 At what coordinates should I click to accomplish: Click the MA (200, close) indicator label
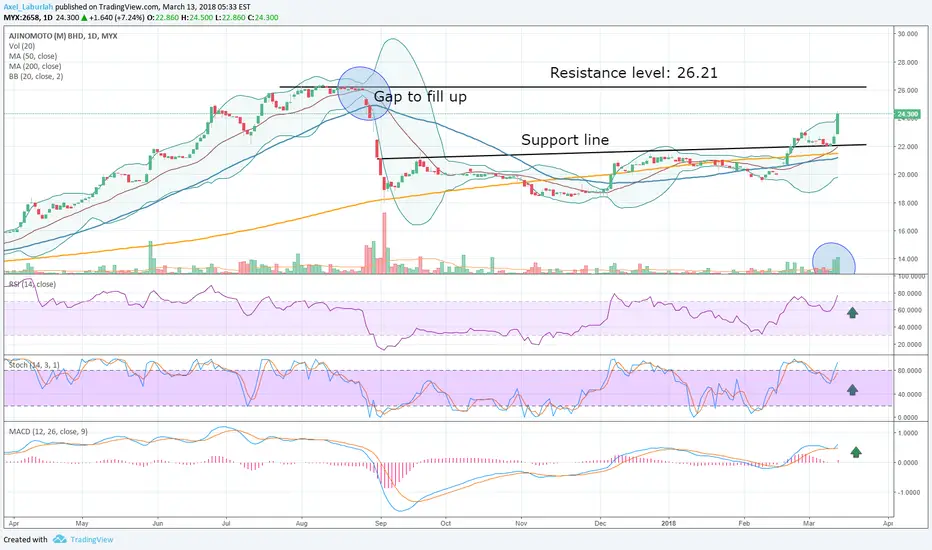pos(34,66)
